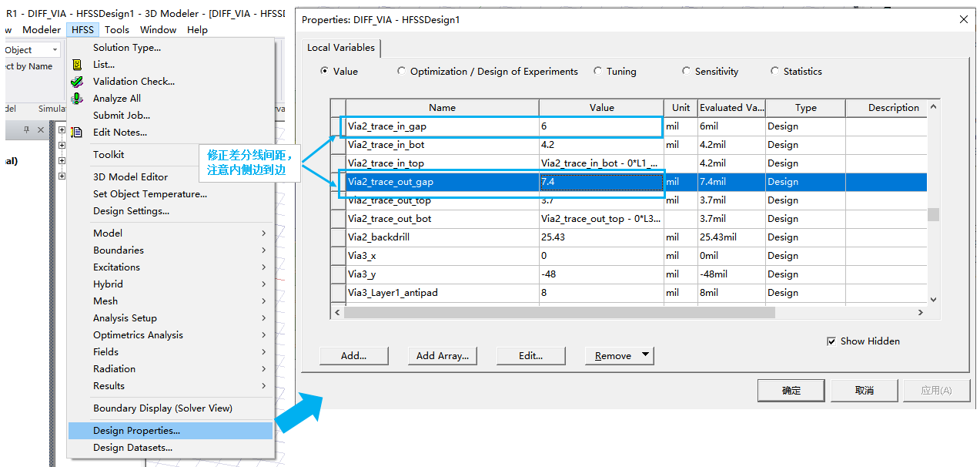Open the Tools menu

117,30
